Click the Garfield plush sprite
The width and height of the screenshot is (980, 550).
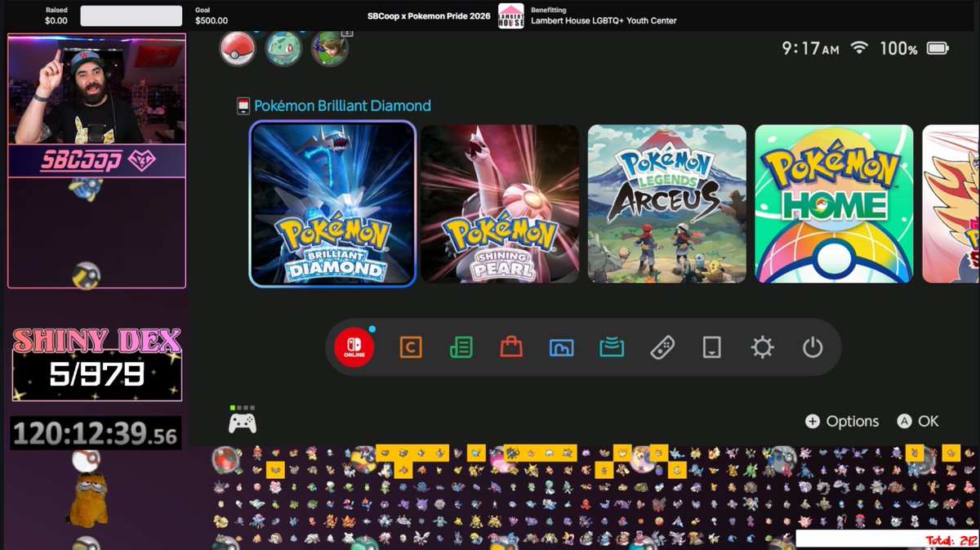click(x=87, y=501)
